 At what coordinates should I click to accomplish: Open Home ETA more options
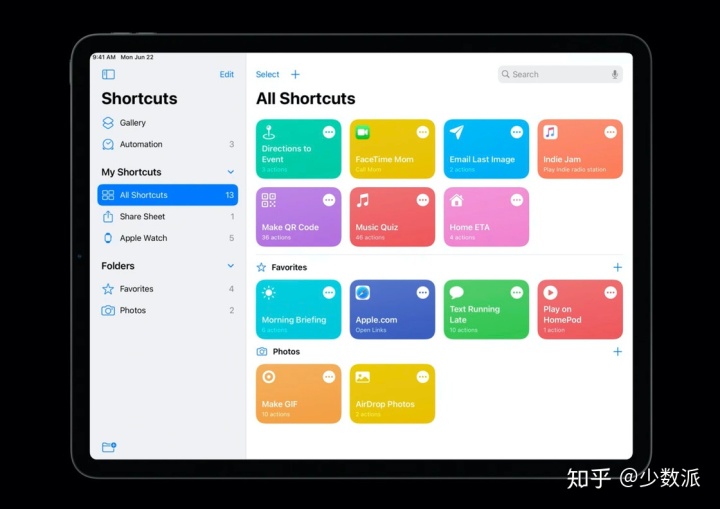click(x=517, y=200)
